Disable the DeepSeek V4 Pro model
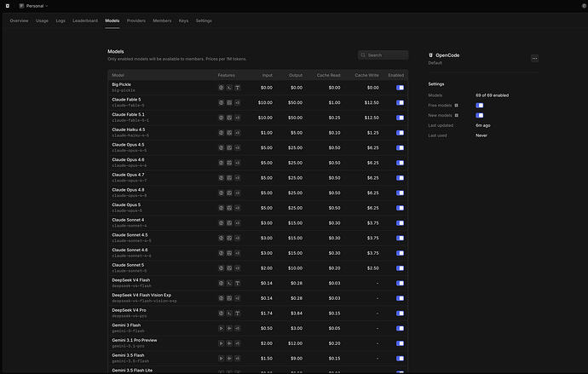 coord(401,314)
